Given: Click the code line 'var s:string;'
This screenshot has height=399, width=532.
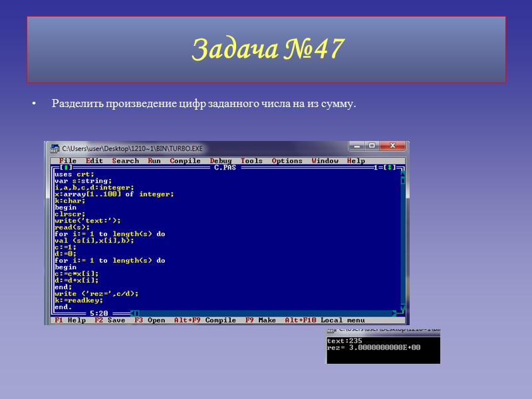Looking at the screenshot, I should point(83,181).
